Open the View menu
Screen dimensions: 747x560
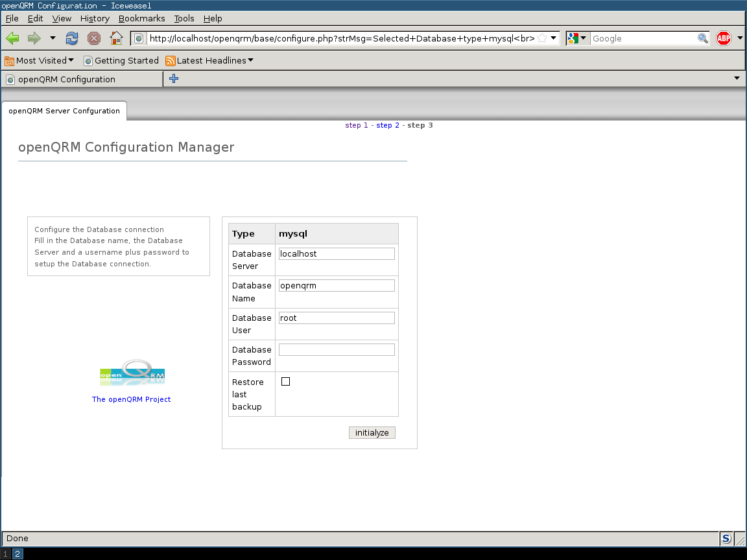62,19
